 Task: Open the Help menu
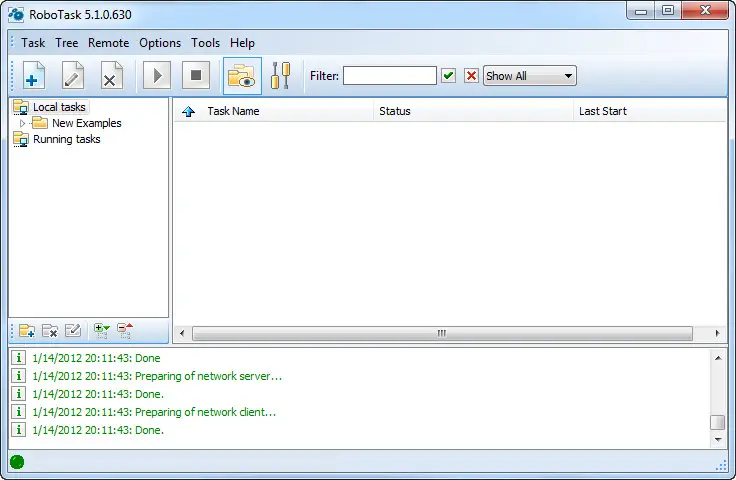pos(242,43)
